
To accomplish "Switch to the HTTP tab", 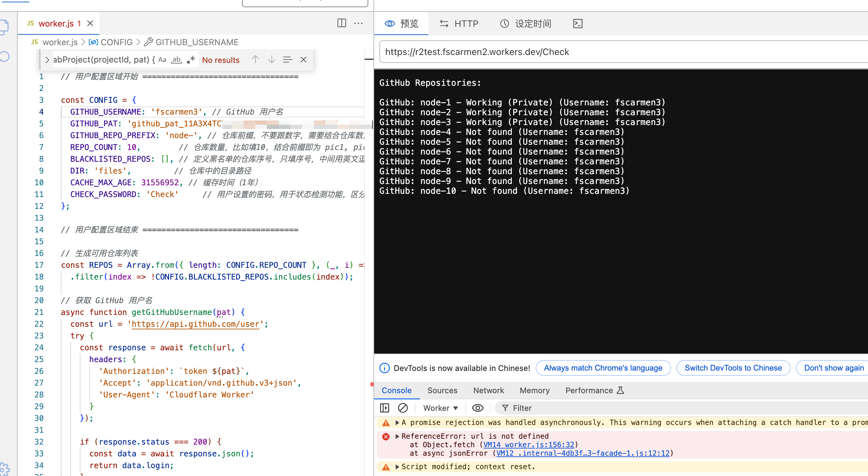I will click(x=459, y=23).
